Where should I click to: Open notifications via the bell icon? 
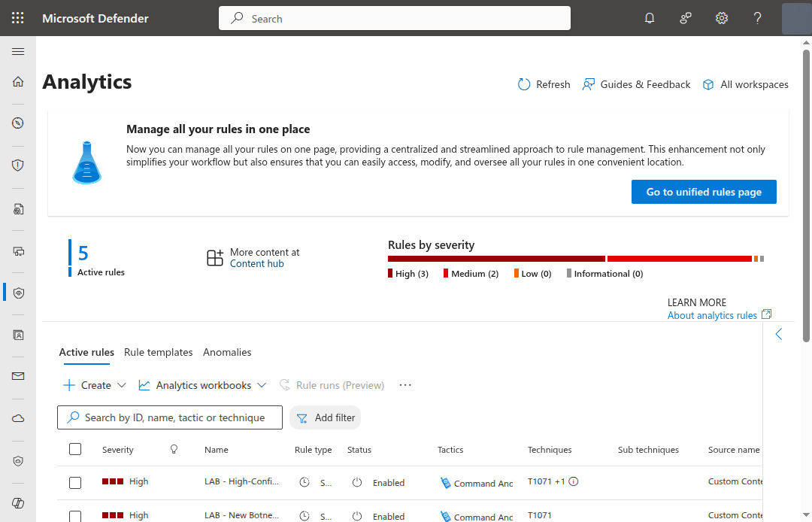click(x=649, y=17)
